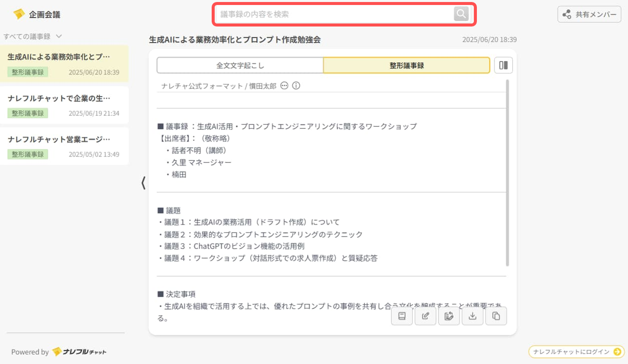Open the 共有メンバー button
628x364 pixels.
pyautogui.click(x=589, y=14)
